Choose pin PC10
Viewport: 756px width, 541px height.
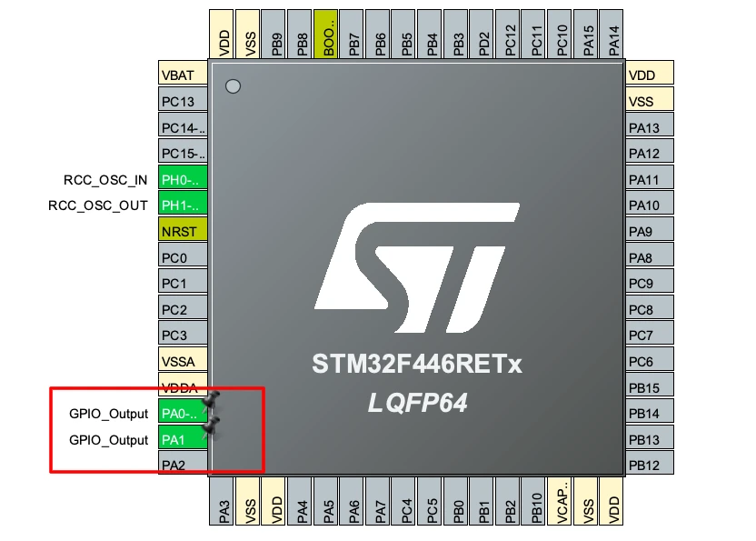tap(560, 34)
